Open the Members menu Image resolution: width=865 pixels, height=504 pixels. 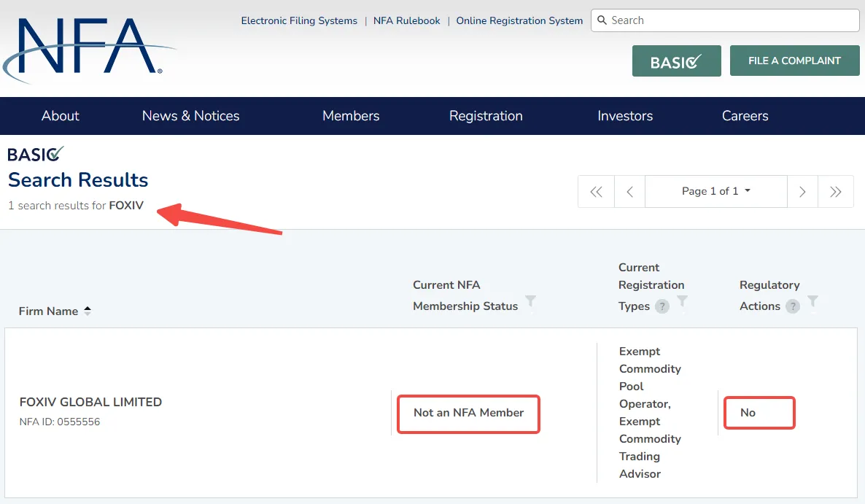(351, 116)
